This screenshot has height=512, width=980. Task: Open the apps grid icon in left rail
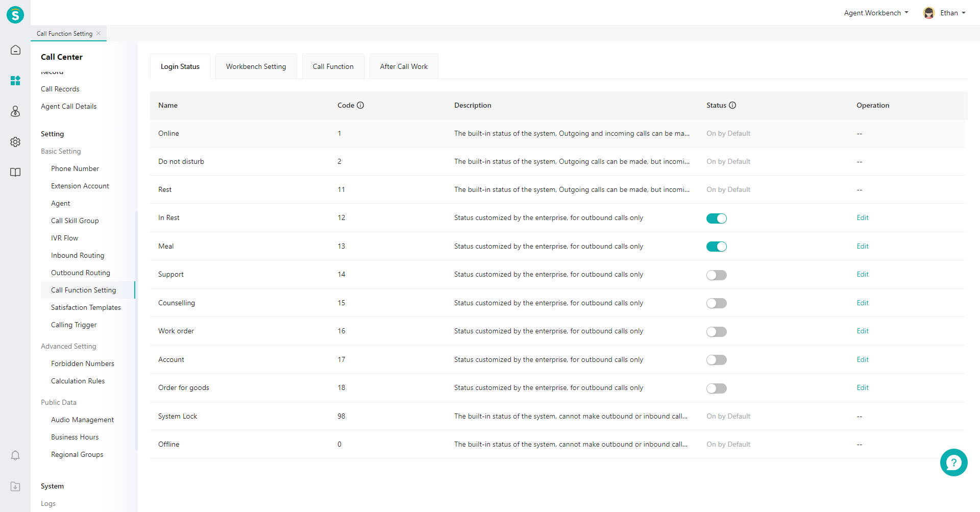click(15, 81)
